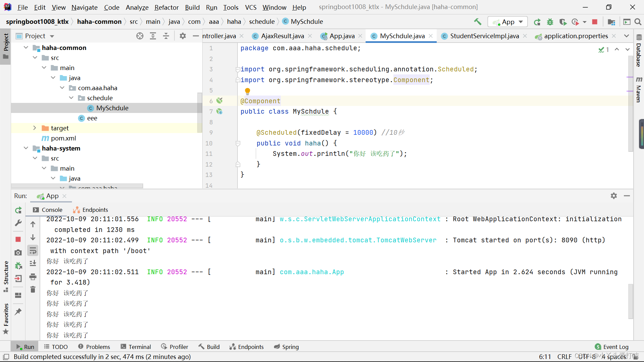Viewport: 644px width, 362px height.
Task: Click Expand All icon in Project panel
Action: point(153,36)
